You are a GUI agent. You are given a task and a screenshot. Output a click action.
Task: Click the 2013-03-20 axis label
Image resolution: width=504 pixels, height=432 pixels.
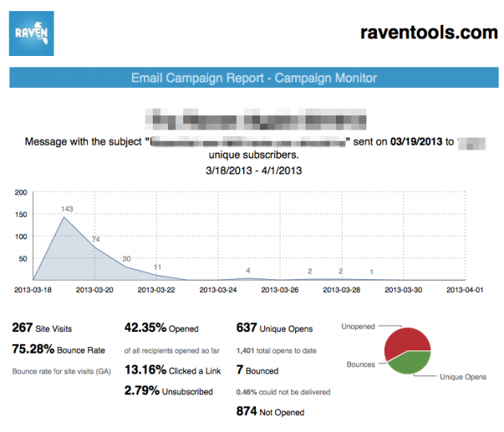click(x=94, y=290)
